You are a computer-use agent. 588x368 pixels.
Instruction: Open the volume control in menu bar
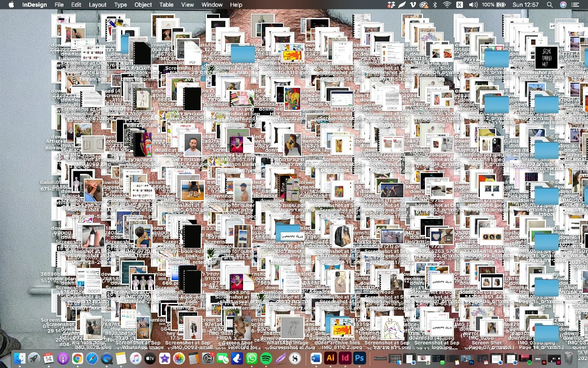(473, 5)
